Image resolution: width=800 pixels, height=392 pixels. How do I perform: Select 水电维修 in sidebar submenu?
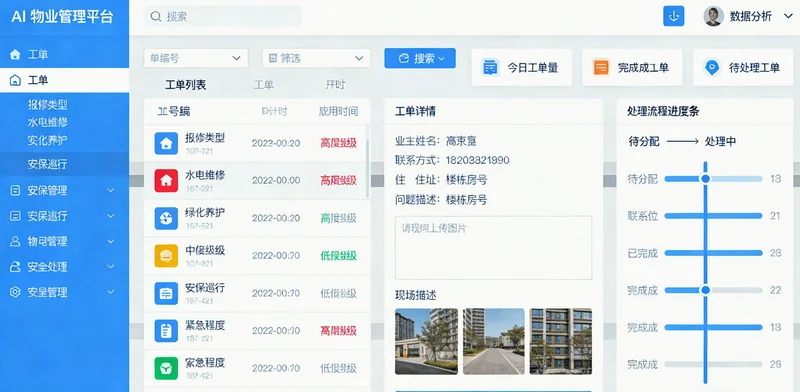(x=47, y=122)
